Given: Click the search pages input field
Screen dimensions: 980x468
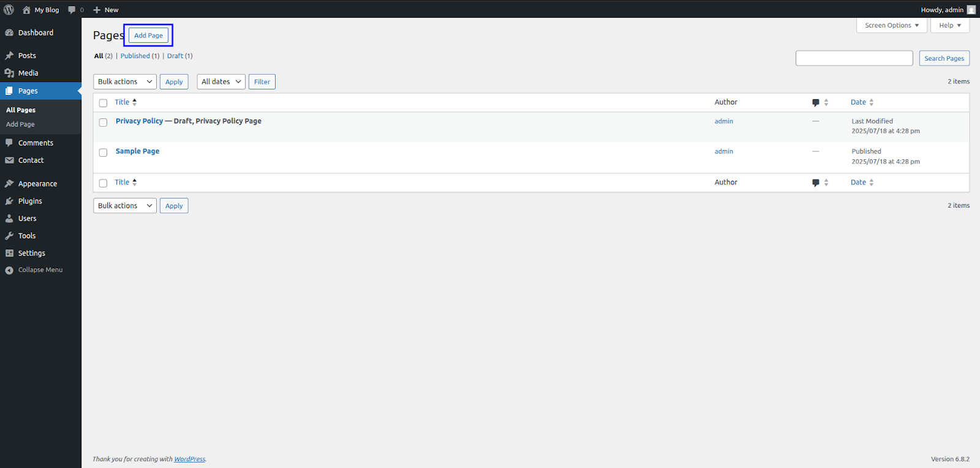Looking at the screenshot, I should (854, 58).
